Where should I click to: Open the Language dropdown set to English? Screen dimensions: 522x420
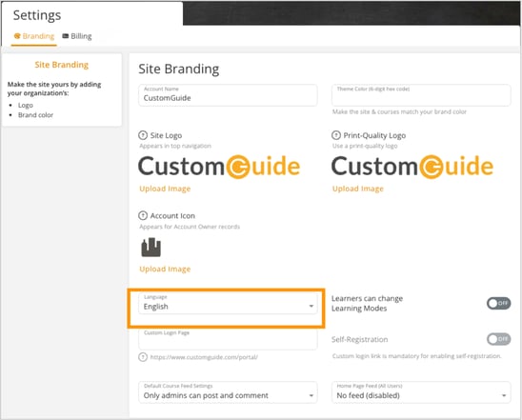point(228,303)
